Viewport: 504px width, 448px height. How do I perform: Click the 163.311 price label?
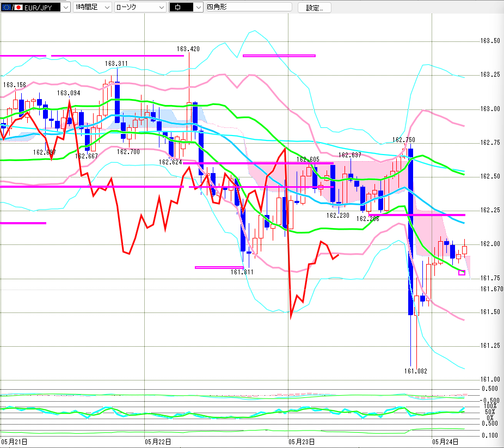[116, 64]
